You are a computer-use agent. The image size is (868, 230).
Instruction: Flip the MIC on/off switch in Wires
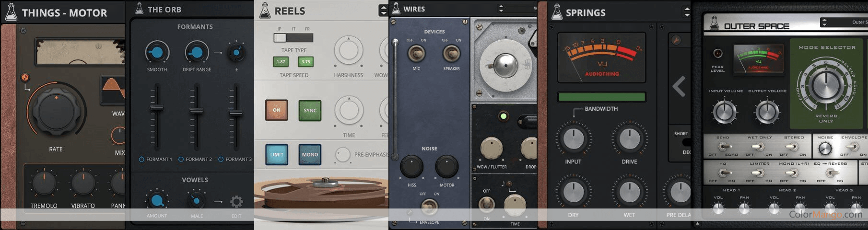(416, 53)
